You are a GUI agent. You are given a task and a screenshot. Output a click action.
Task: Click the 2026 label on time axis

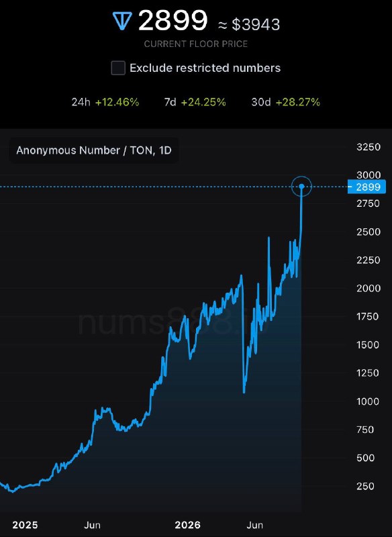click(188, 525)
